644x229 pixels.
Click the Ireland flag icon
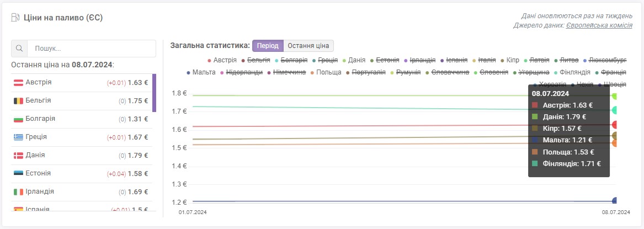coord(18,191)
